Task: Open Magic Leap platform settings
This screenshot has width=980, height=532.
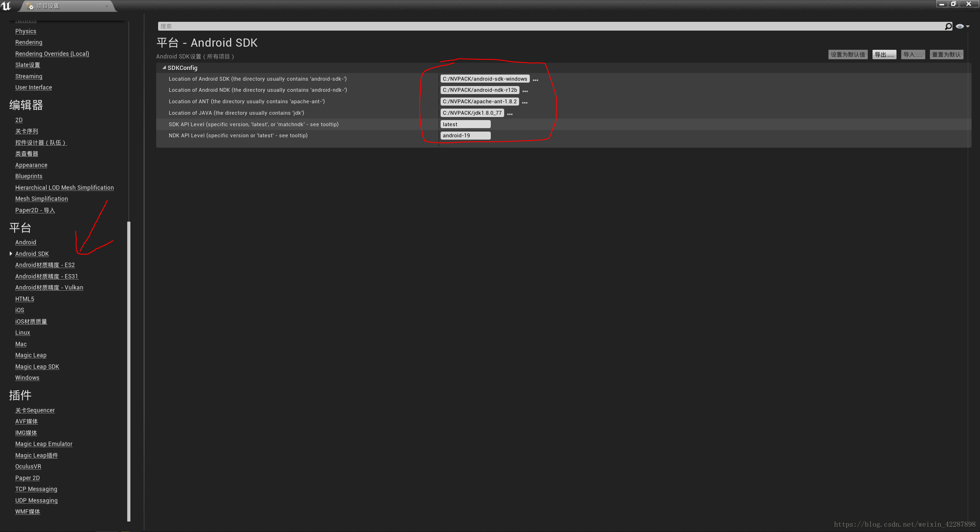Action: tap(31, 355)
